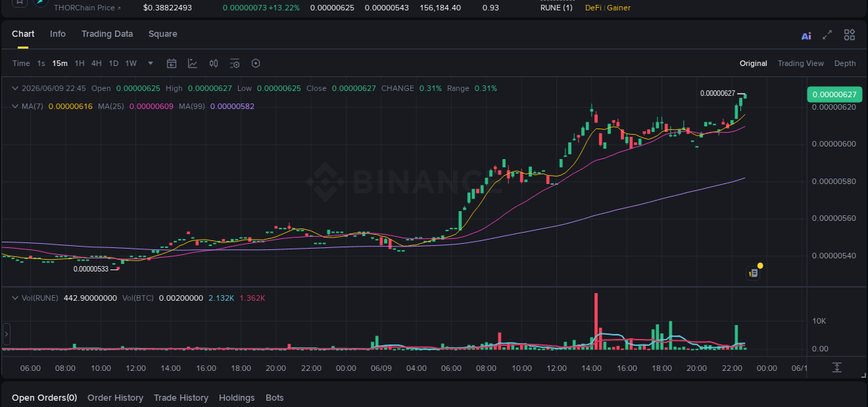Switch to Time line chart mode
The image size is (868, 407).
tap(22, 63)
